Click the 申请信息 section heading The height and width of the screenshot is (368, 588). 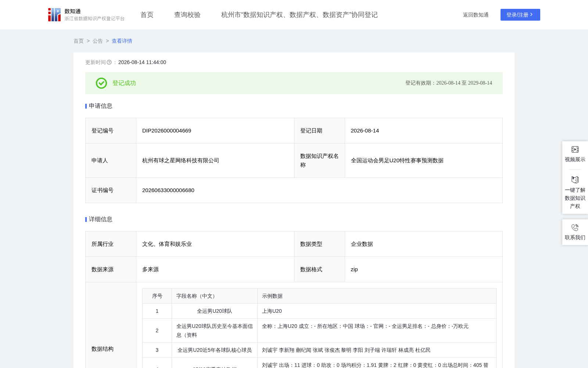[x=100, y=106]
